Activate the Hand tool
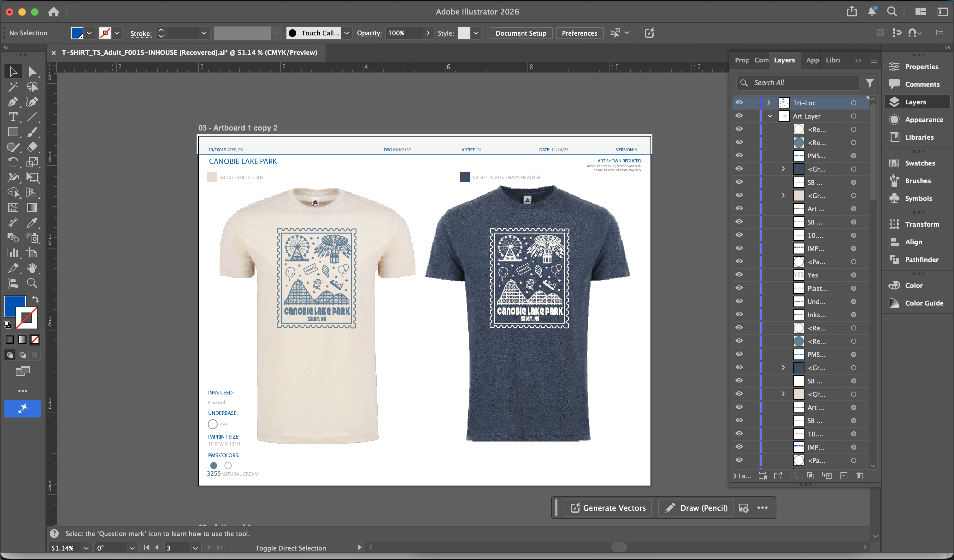The width and height of the screenshot is (954, 560). point(32,268)
